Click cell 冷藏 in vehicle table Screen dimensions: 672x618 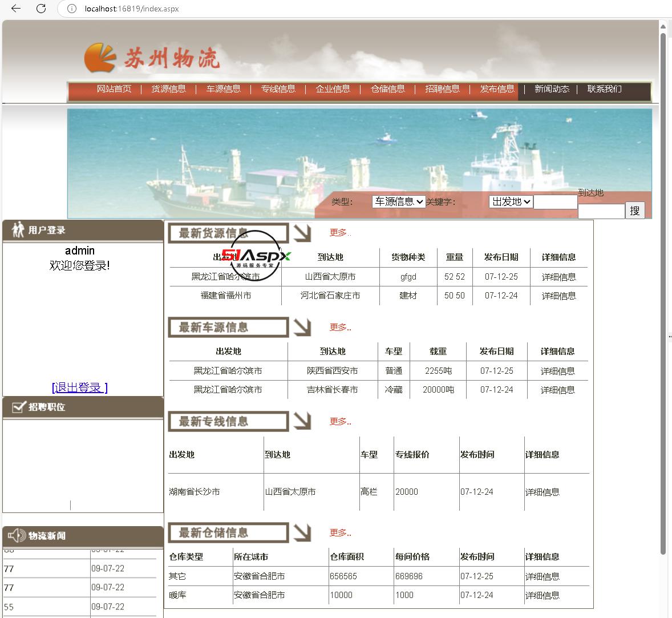point(394,390)
